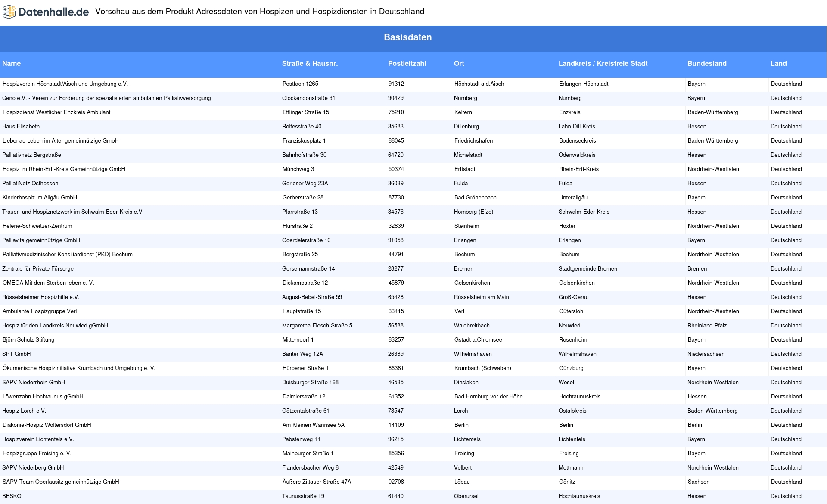Select Hospiz im Rhein-Erft-Kreis Gemeinnützige GmbH

pyautogui.click(x=64, y=169)
